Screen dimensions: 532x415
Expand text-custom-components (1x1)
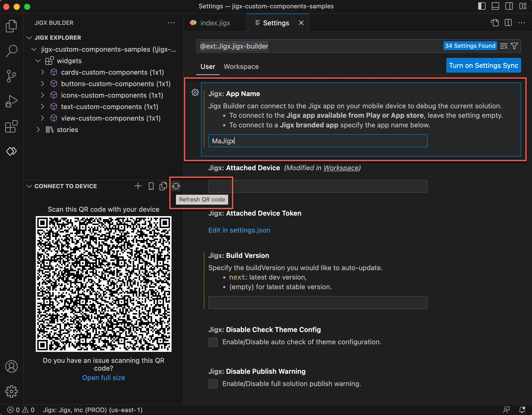tap(43, 106)
